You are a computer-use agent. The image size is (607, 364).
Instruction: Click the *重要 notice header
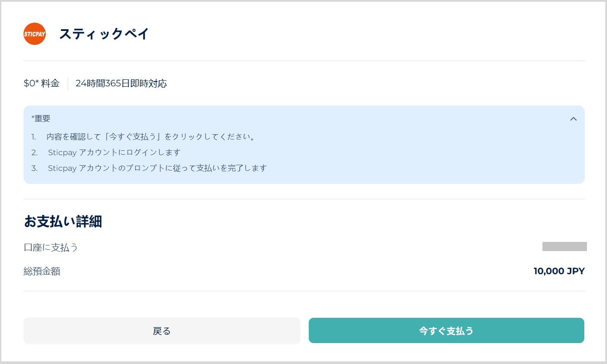pyautogui.click(x=41, y=119)
